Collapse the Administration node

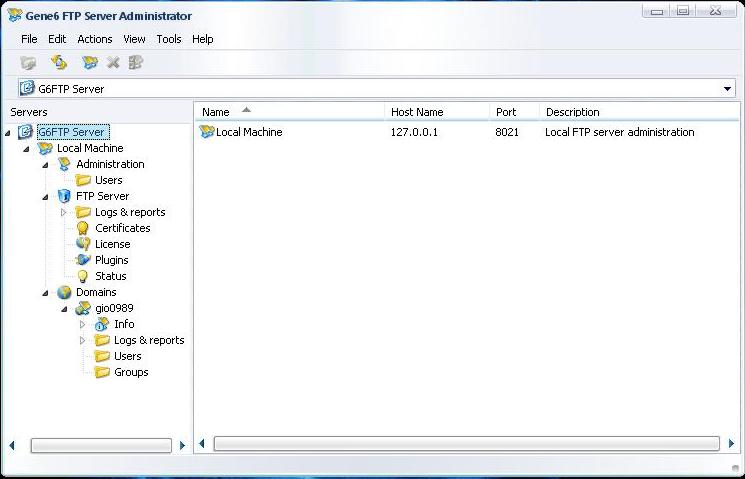click(x=45, y=165)
